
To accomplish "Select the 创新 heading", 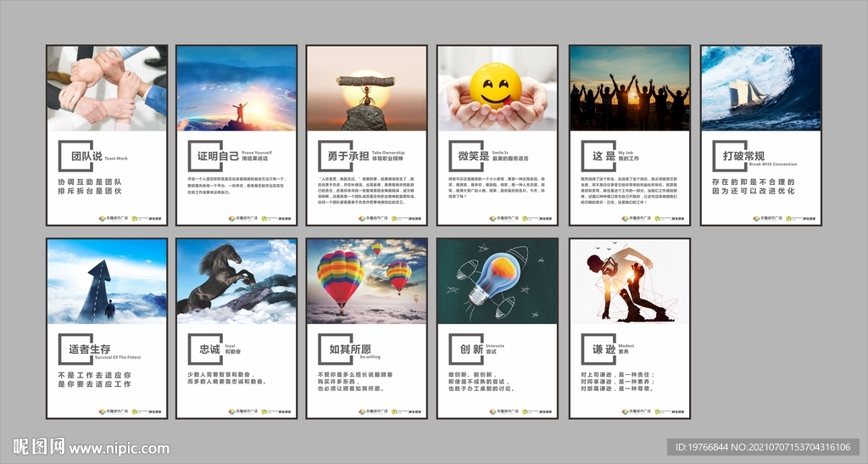I will (x=471, y=349).
